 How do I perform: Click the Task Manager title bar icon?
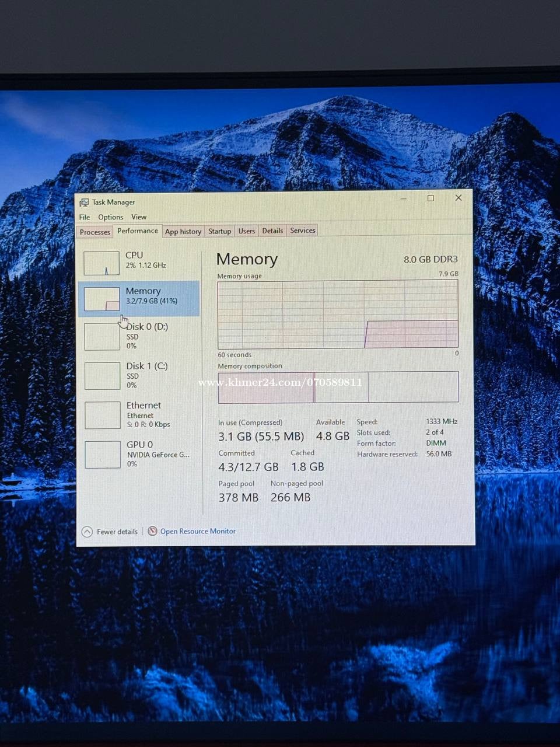coord(84,203)
